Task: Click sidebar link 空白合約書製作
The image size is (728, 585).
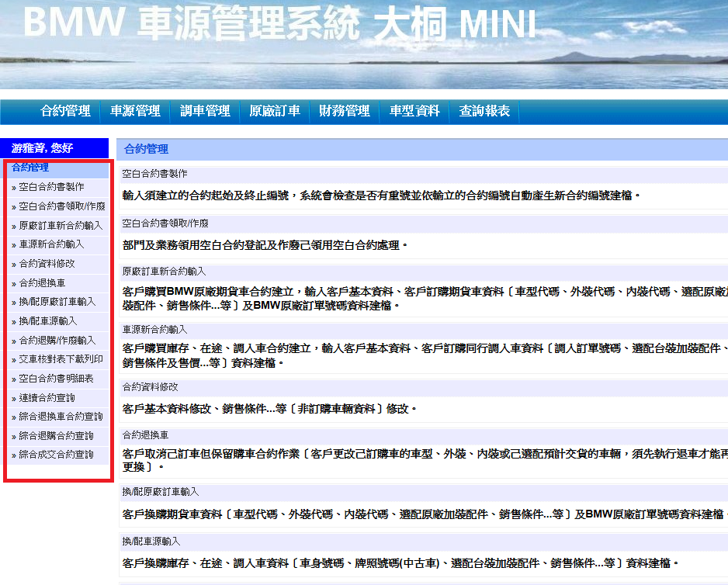Action: pyautogui.click(x=51, y=187)
